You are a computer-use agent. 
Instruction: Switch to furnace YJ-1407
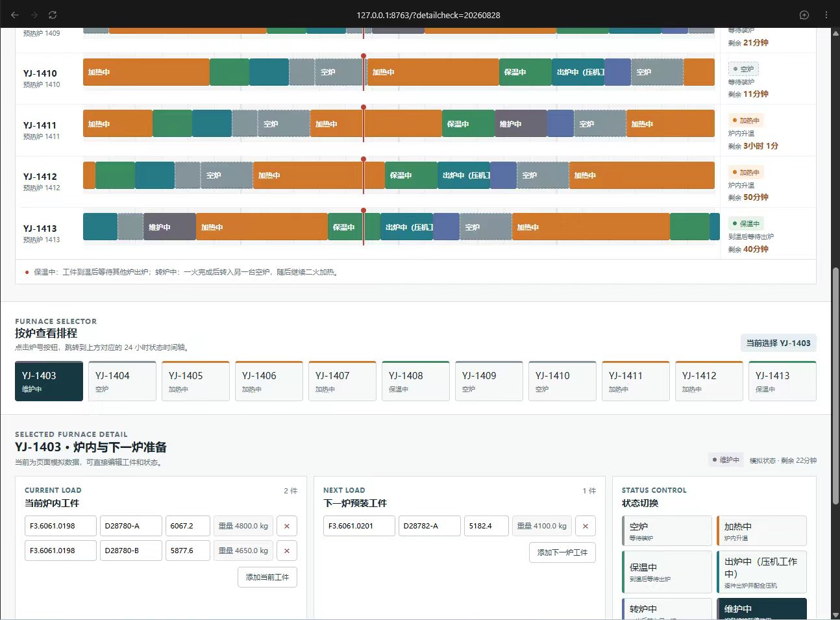pos(342,381)
